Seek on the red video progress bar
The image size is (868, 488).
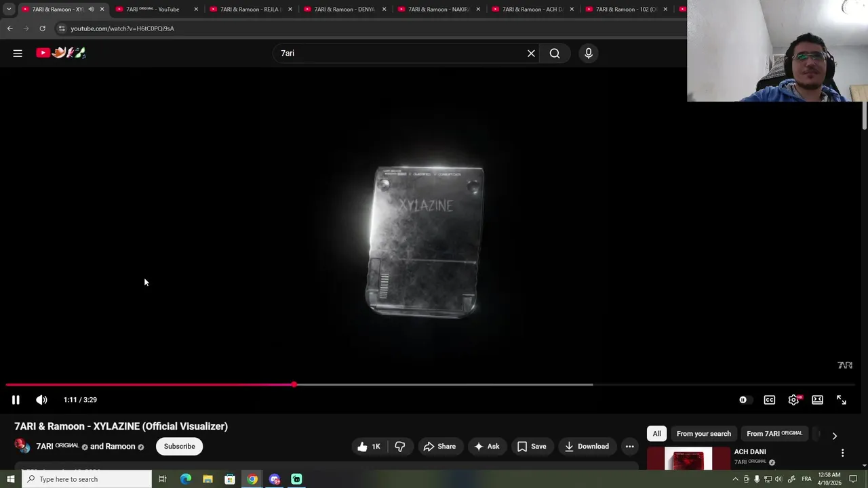[430, 385]
